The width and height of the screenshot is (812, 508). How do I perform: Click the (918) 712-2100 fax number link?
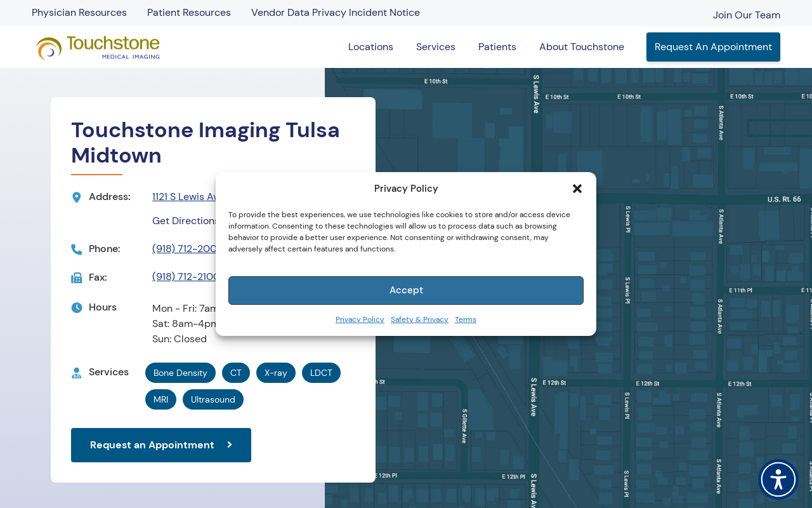click(185, 277)
